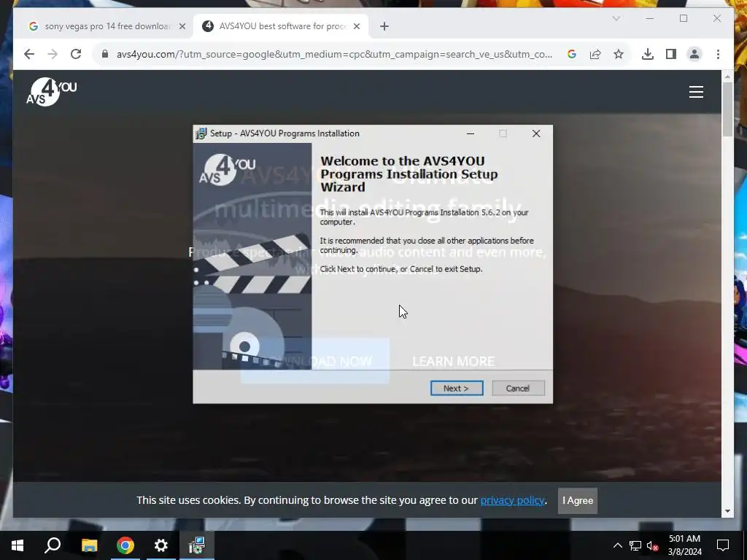Screen dimensions: 747x560
Task: Share this page icon
Action: pyautogui.click(x=595, y=54)
